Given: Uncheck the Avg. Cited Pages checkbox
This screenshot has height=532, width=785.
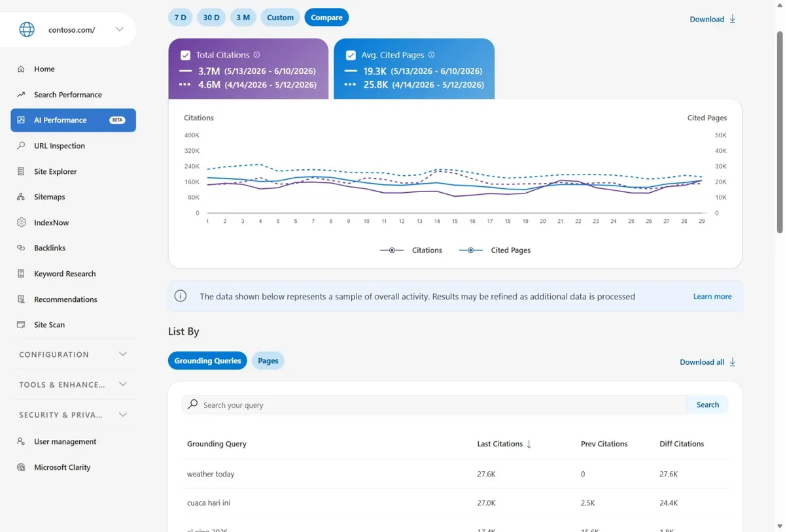Looking at the screenshot, I should 351,56.
